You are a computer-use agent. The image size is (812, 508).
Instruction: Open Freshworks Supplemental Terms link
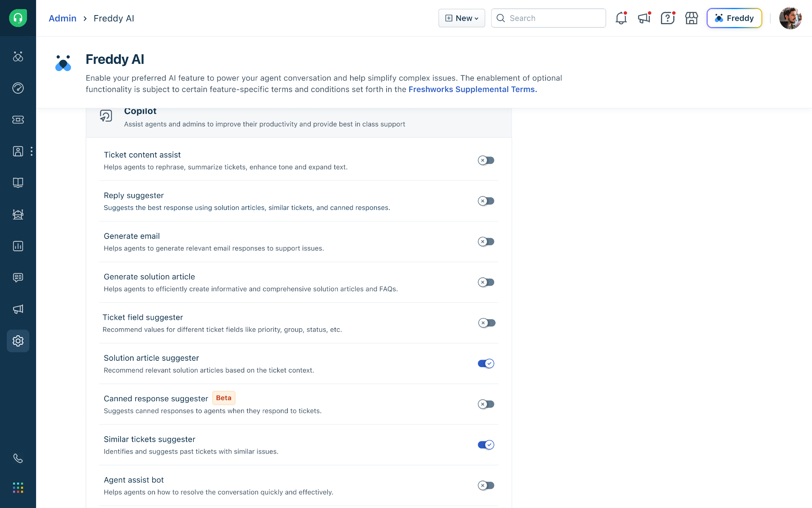click(x=472, y=89)
